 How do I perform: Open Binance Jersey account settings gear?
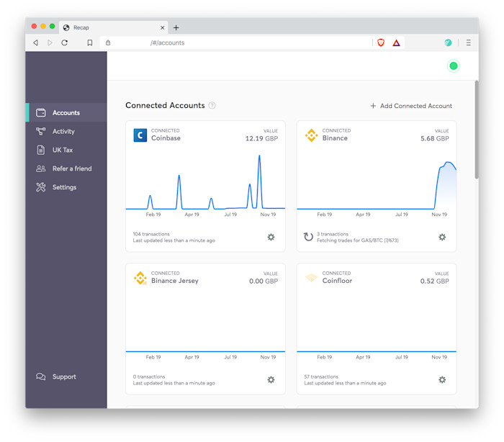coord(271,379)
